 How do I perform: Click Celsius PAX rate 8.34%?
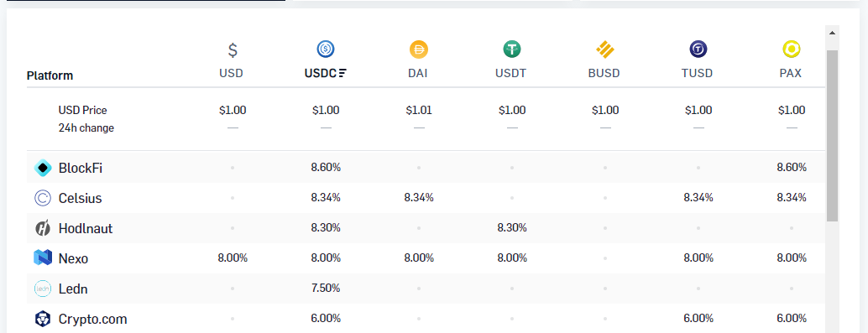792,197
